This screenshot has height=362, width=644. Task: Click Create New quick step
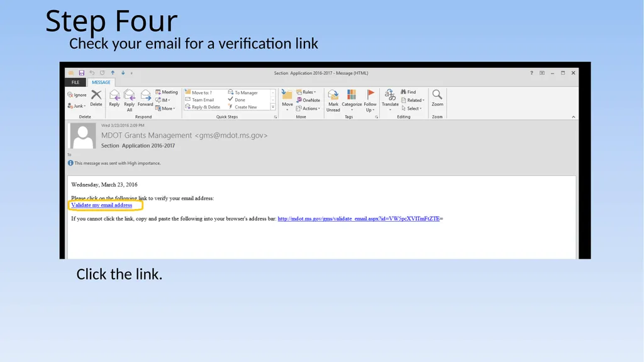click(242, 107)
